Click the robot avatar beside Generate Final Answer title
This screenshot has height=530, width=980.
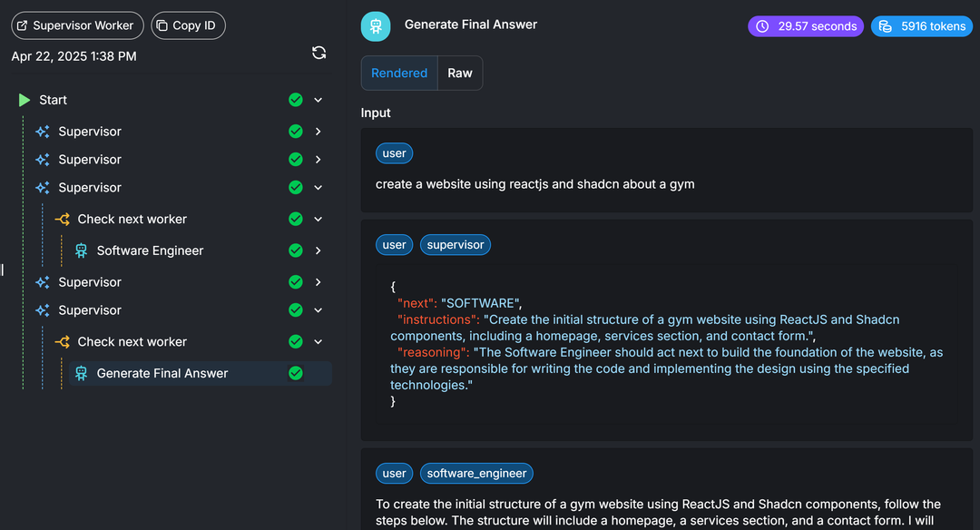[376, 26]
